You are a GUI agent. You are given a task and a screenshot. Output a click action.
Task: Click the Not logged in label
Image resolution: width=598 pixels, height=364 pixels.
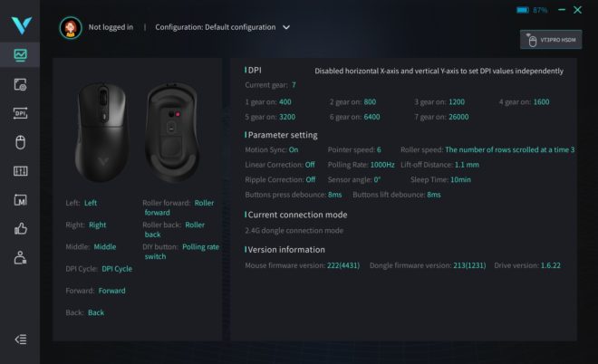[x=111, y=27]
